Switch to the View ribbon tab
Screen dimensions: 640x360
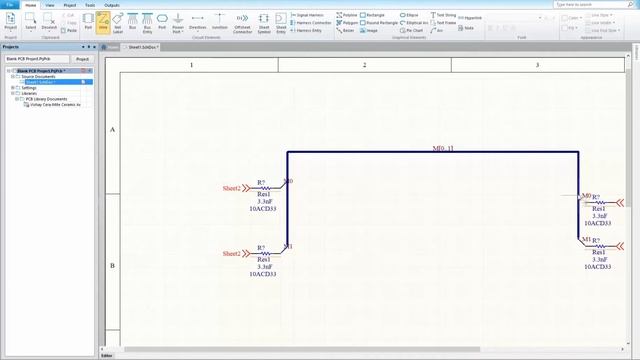[50, 5]
